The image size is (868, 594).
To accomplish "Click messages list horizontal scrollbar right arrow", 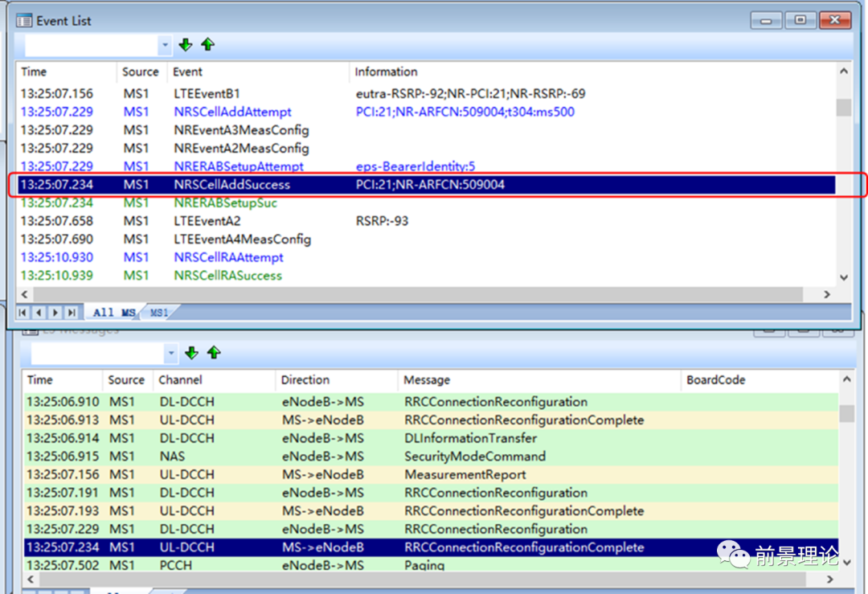I will [829, 580].
